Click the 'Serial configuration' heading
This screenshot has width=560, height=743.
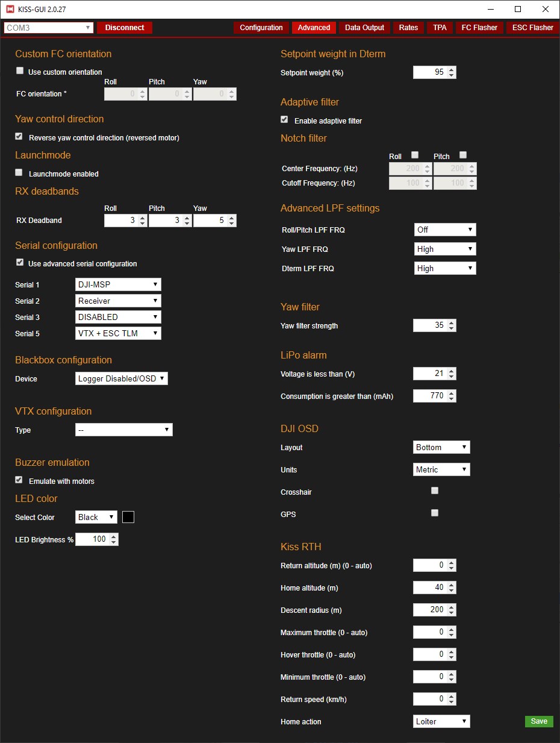click(56, 245)
